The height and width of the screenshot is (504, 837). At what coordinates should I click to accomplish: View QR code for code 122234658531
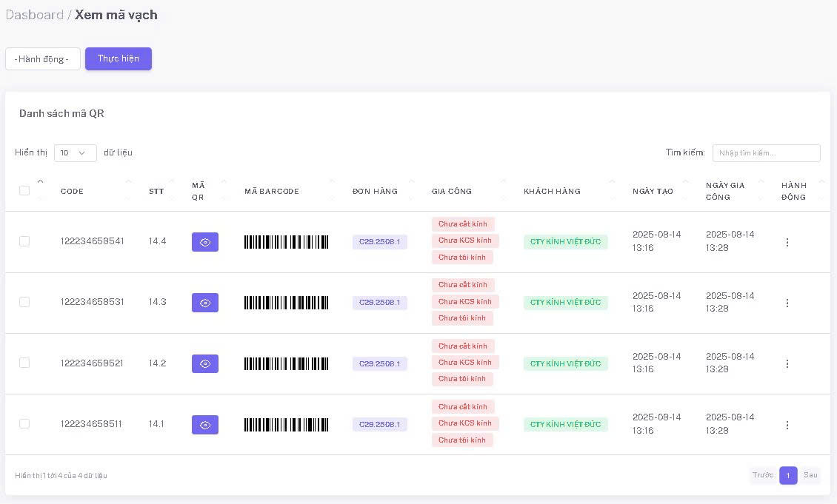[x=204, y=303]
